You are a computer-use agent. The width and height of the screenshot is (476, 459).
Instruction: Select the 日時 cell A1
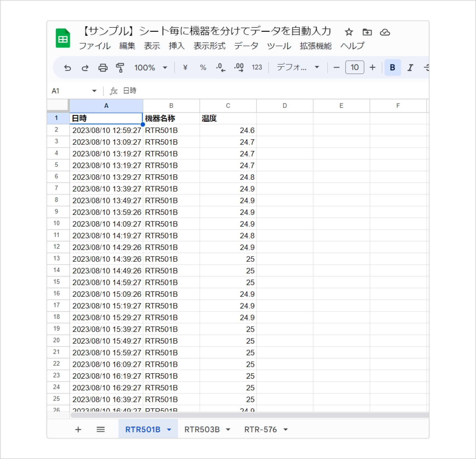coord(106,118)
